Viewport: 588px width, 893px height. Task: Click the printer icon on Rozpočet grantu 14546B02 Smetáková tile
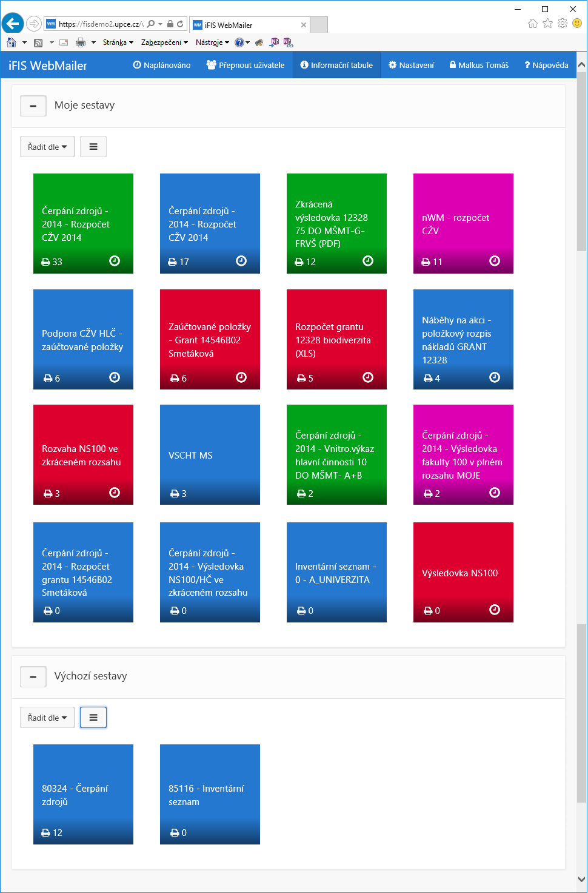click(x=48, y=611)
